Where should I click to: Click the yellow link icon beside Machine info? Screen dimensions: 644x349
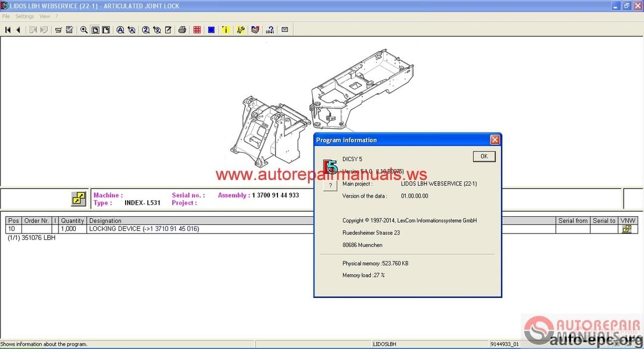click(79, 199)
